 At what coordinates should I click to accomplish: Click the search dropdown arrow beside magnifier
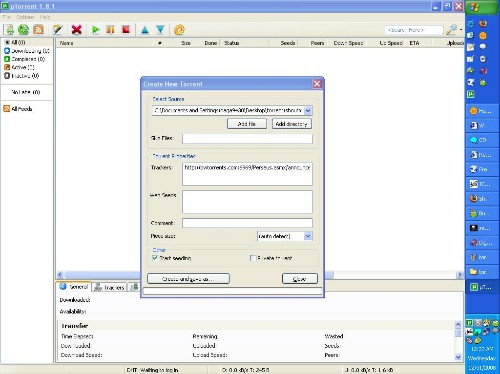coord(461,30)
